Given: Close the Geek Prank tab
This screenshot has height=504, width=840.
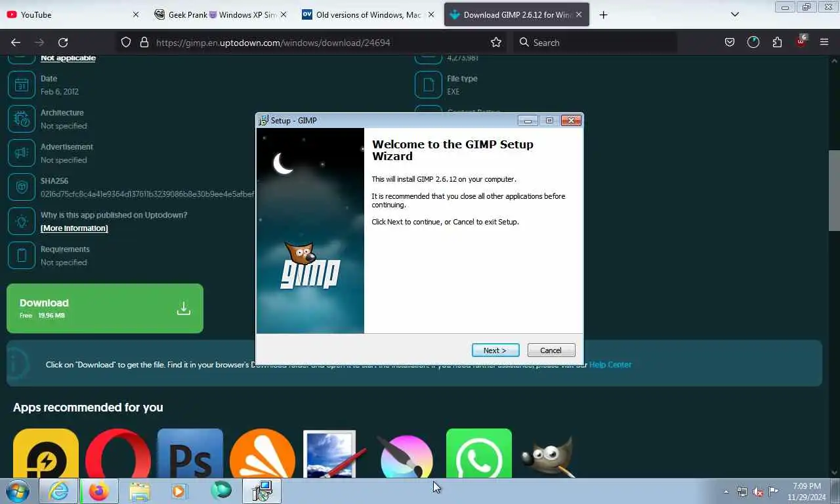Looking at the screenshot, I should 283,14.
